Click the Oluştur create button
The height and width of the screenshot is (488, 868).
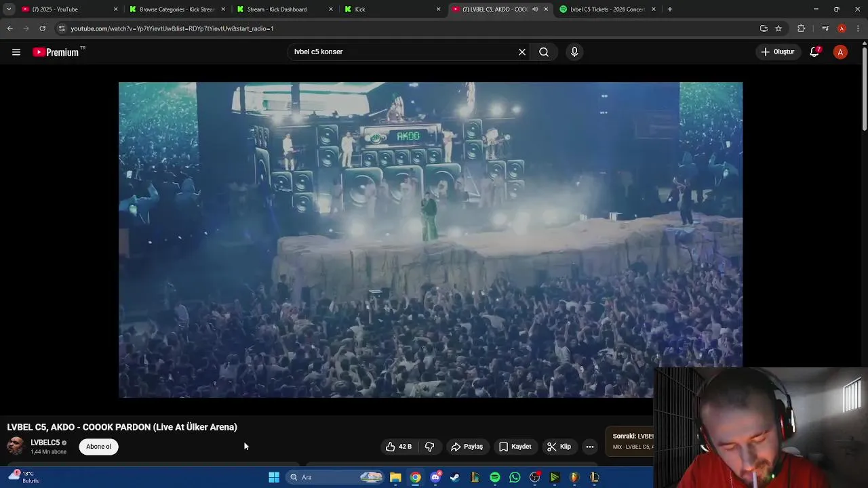[x=777, y=52]
